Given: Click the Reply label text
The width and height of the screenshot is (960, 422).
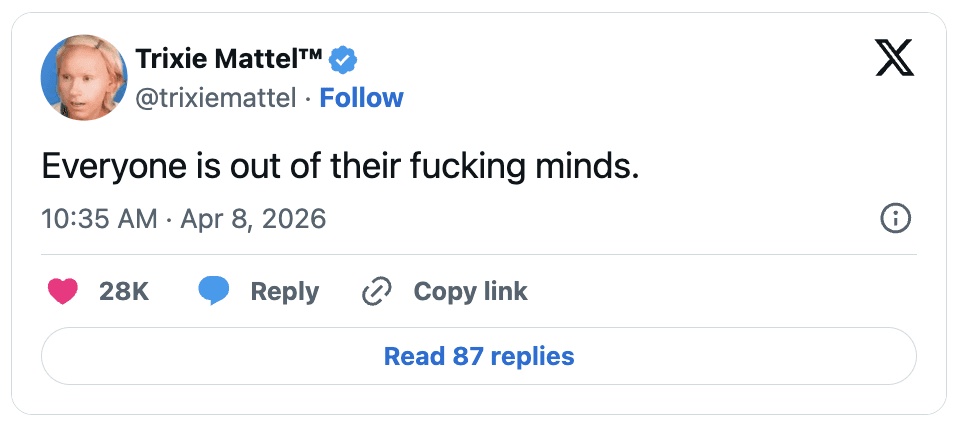Looking at the screenshot, I should pos(284,291).
